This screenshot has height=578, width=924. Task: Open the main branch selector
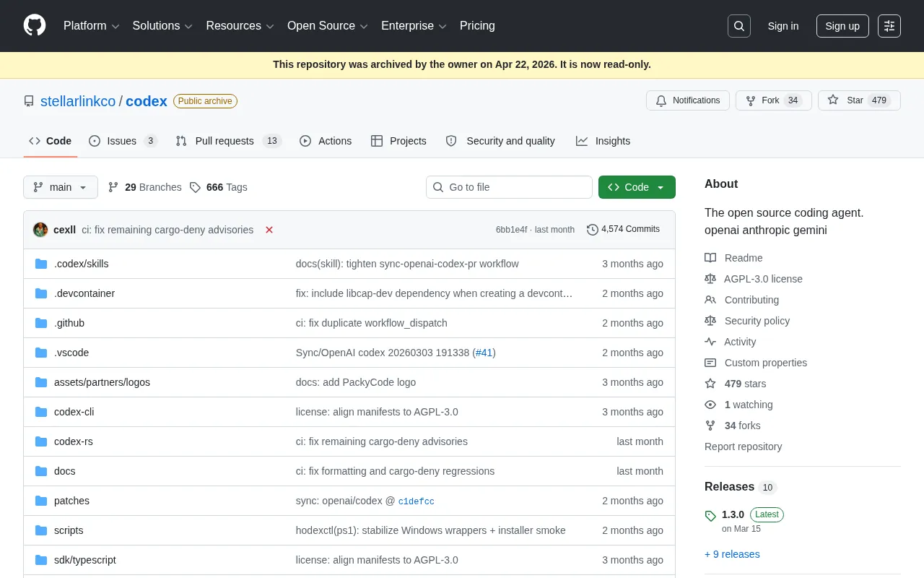click(x=60, y=187)
